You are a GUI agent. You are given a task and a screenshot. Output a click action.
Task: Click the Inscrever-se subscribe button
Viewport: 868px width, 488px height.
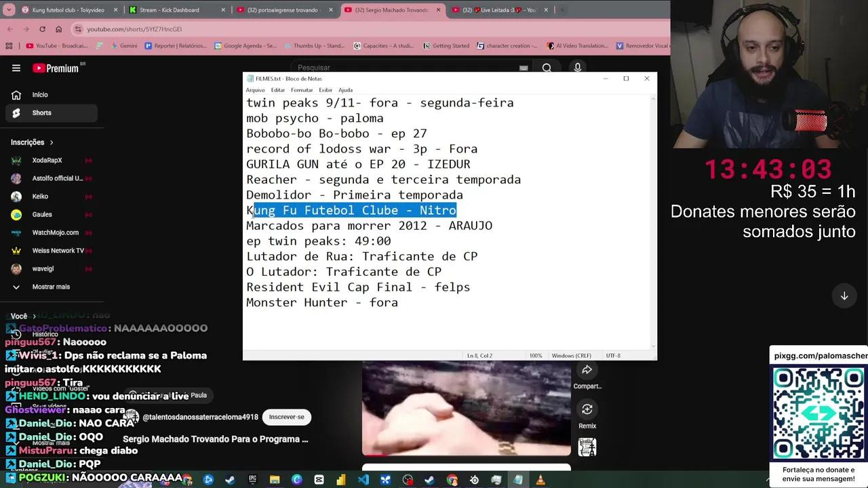click(286, 417)
